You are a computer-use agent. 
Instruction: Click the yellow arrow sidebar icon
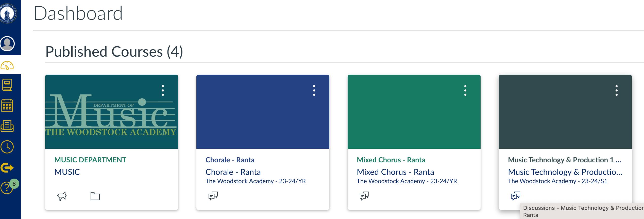click(7, 167)
